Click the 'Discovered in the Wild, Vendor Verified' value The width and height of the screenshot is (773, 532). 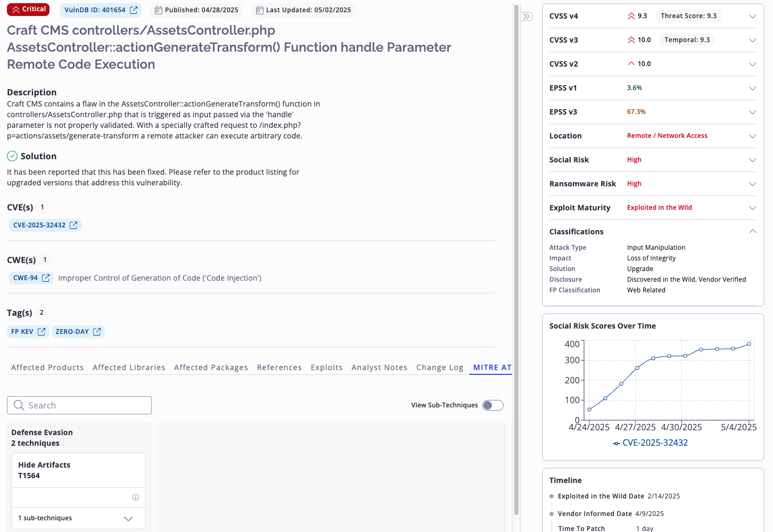[x=687, y=280]
